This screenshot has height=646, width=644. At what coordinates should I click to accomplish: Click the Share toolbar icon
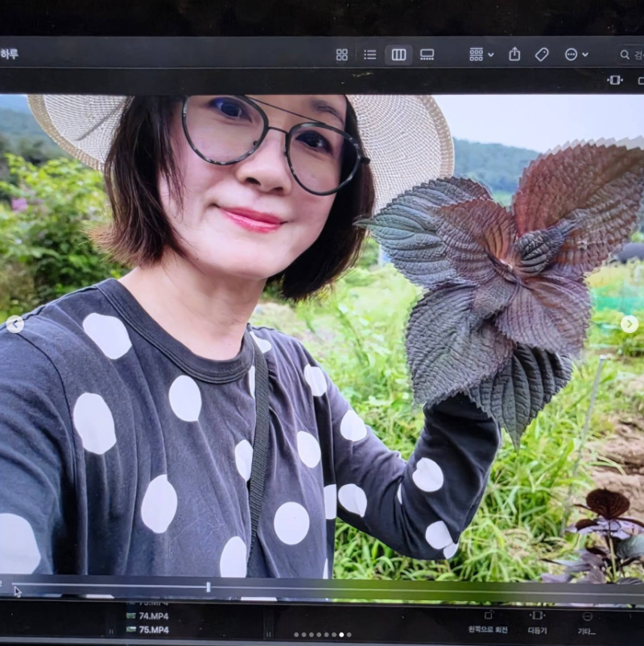(514, 54)
